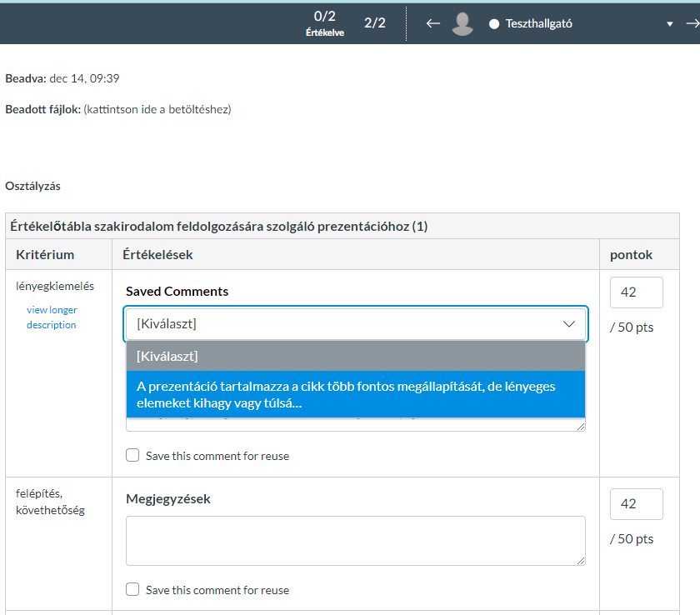700x615 pixels.
Task: Click the kattintson ide a betöltéshez link
Action: tap(157, 109)
